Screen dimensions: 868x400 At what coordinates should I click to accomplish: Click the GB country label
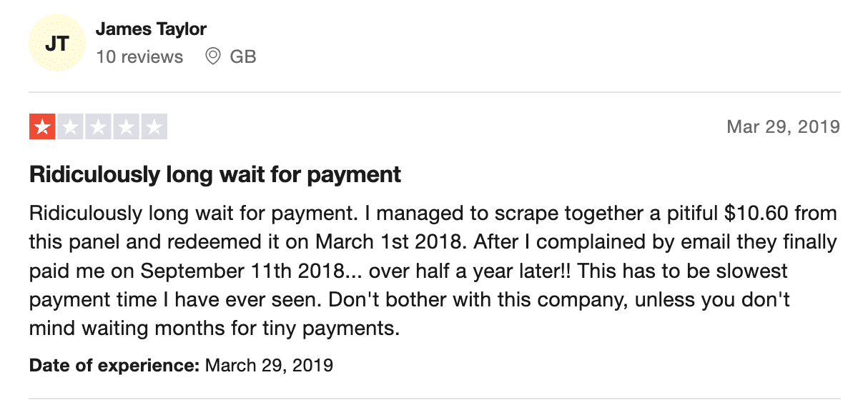coord(243,56)
